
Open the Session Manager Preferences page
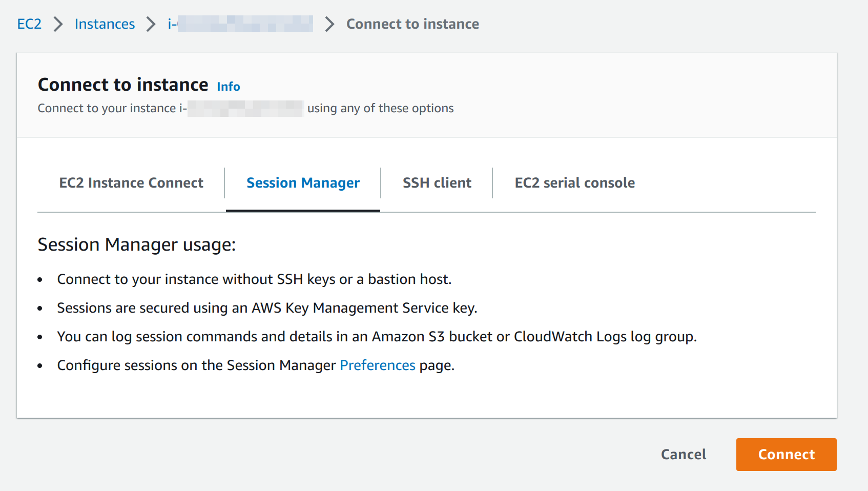pyautogui.click(x=378, y=365)
